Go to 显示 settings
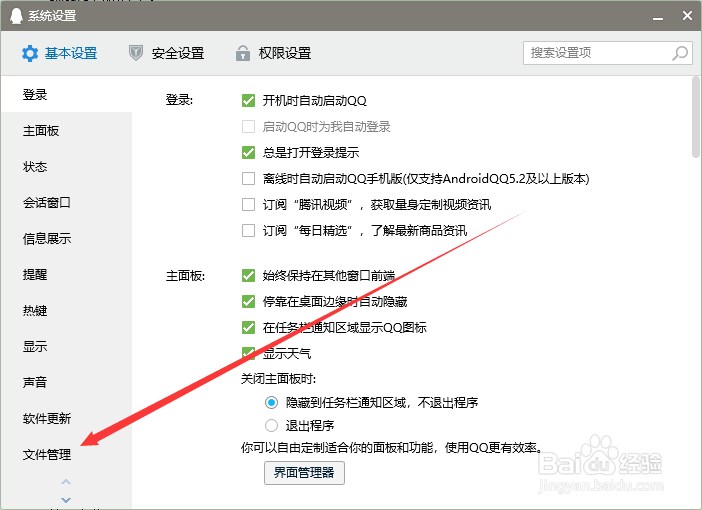Image resolution: width=702 pixels, height=510 pixels. pos(67,347)
